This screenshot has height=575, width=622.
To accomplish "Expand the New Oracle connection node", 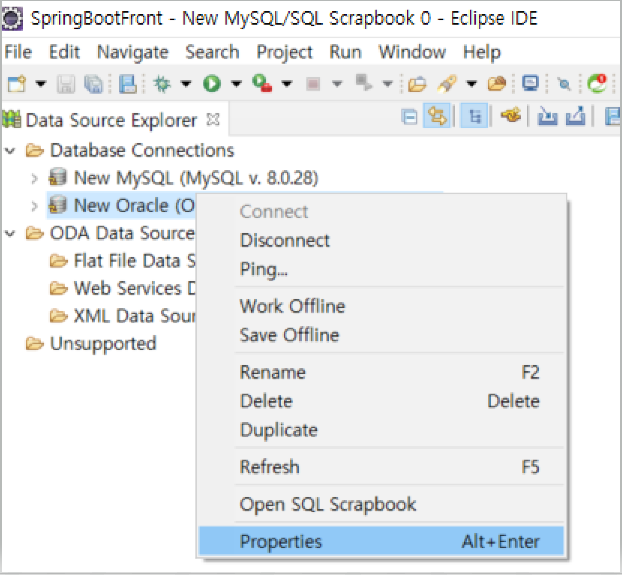I will [x=35, y=206].
